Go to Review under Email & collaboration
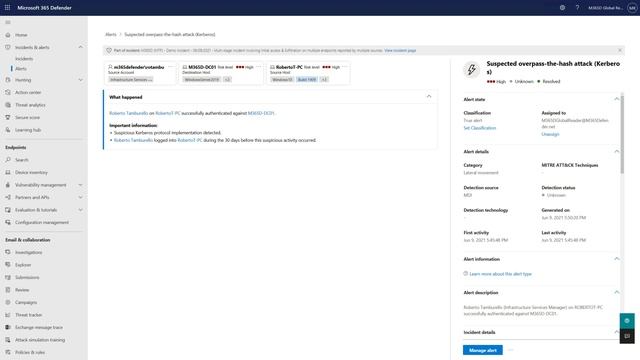 coord(22,290)
